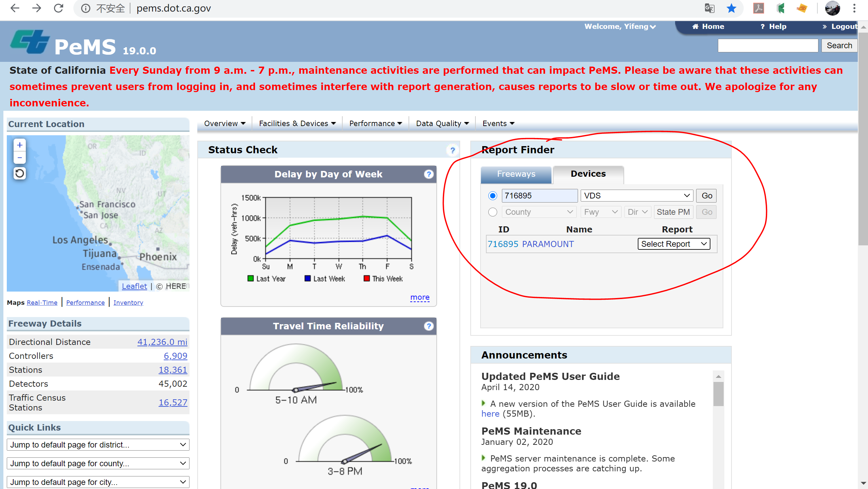Click the Search button

[x=839, y=46]
